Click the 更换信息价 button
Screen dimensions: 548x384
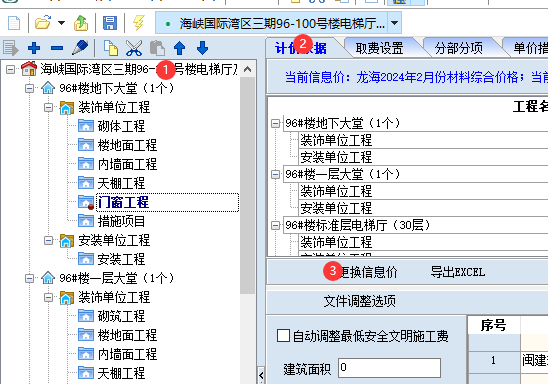coord(368,272)
